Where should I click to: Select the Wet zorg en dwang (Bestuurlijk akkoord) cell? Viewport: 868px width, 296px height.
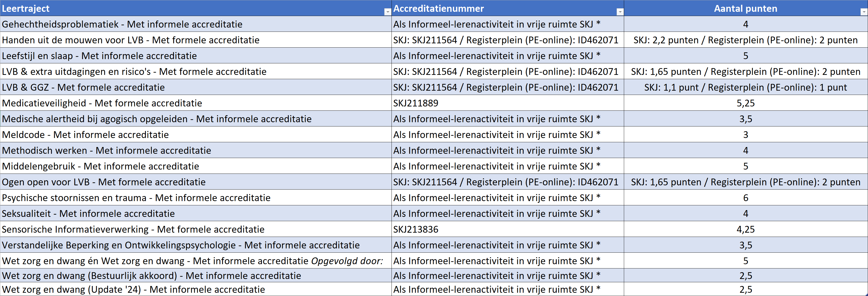coord(196,275)
